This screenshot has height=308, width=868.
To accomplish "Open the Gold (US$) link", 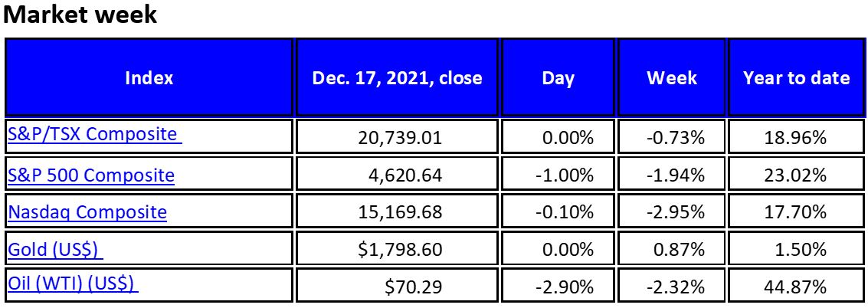I will (55, 249).
